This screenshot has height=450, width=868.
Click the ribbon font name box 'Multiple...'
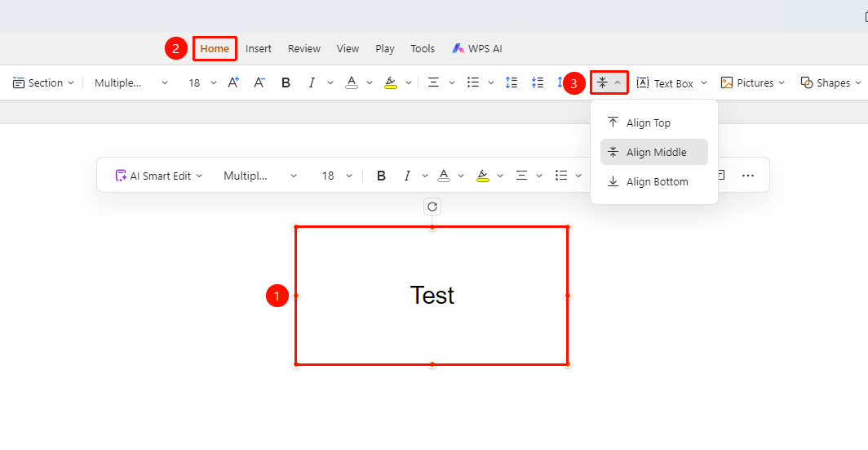point(118,82)
